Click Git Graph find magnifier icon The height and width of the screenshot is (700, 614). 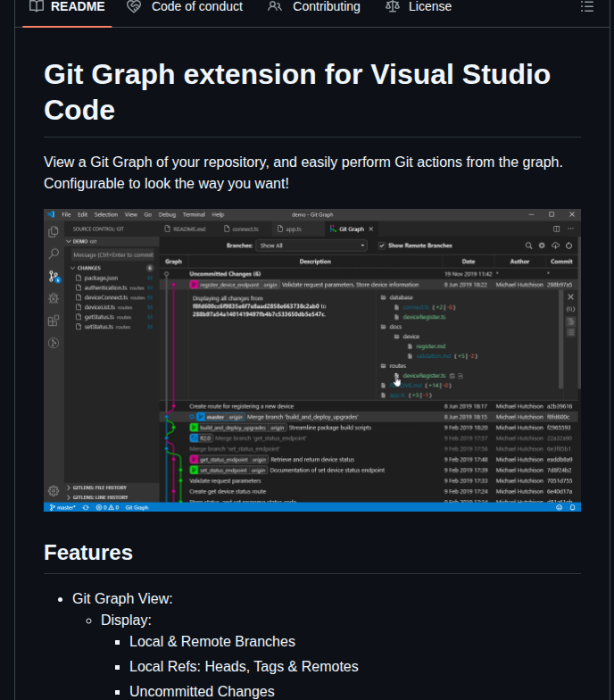coord(528,246)
